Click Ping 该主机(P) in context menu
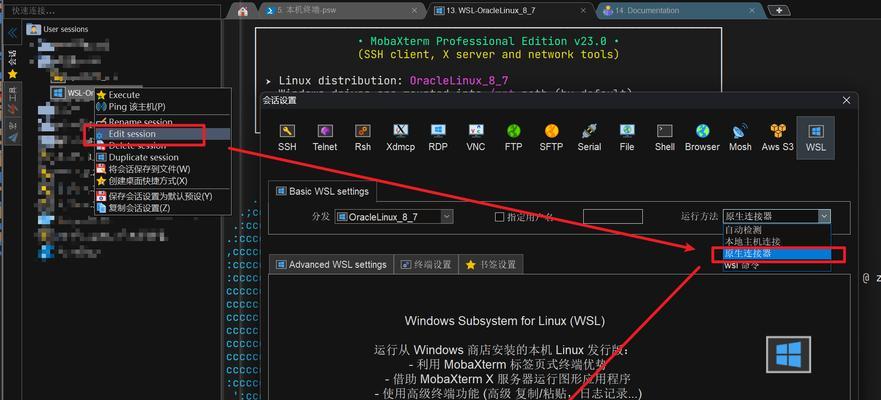Screen dimensions: 881x400 point(163,107)
